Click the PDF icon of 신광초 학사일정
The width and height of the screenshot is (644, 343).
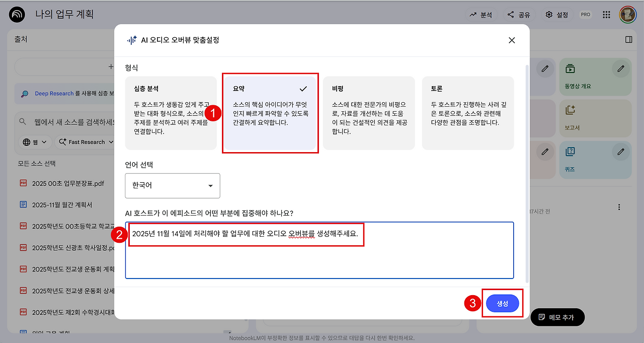[x=23, y=247]
